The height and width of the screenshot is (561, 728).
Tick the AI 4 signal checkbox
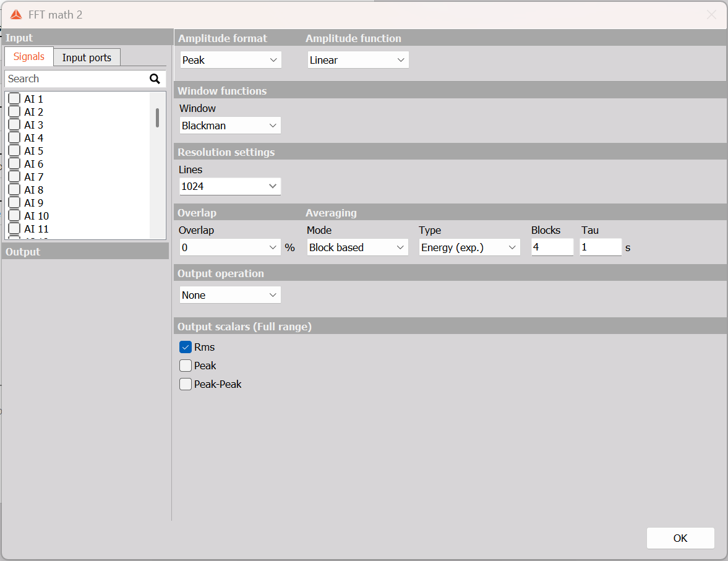click(14, 137)
